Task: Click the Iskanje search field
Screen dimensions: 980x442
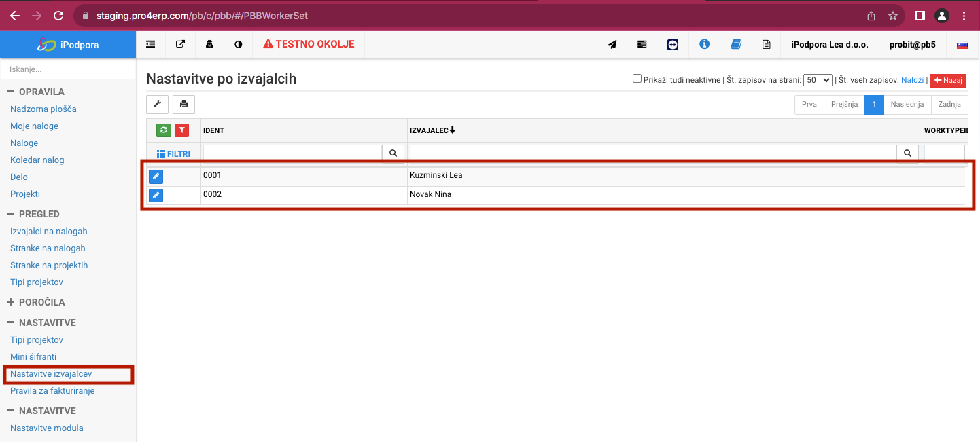Action: (68, 69)
